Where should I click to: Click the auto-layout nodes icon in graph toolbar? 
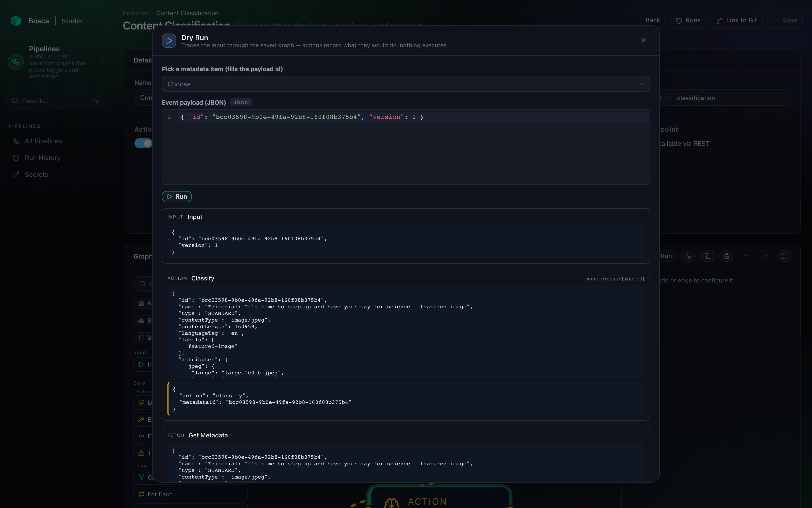click(x=688, y=256)
